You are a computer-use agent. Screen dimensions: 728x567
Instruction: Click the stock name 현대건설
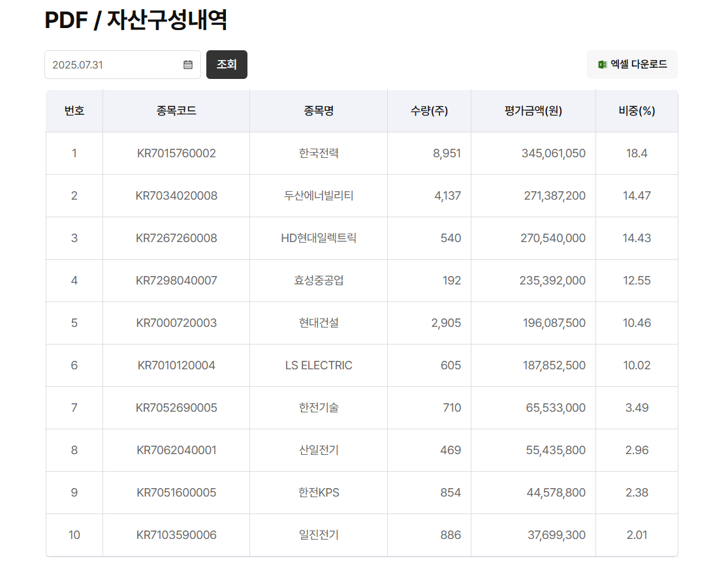319,323
